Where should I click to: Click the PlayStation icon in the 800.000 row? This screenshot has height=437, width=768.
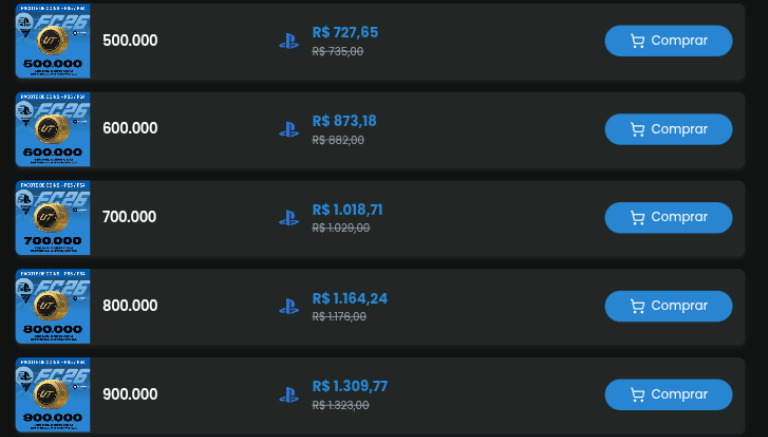[289, 306]
